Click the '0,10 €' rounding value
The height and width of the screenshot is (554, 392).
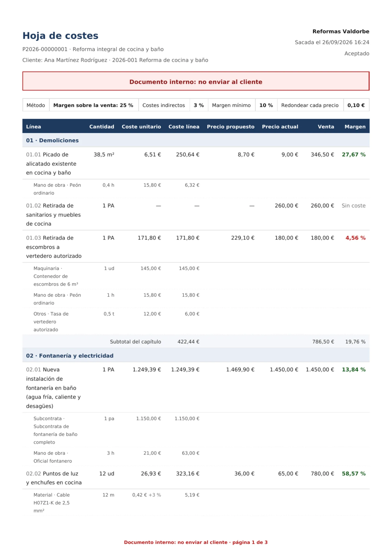tap(356, 105)
